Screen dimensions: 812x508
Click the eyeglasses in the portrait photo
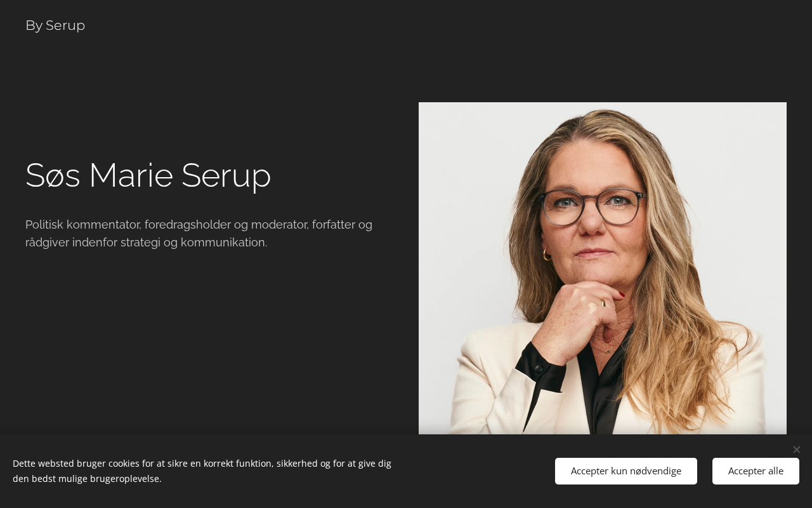[592, 206]
